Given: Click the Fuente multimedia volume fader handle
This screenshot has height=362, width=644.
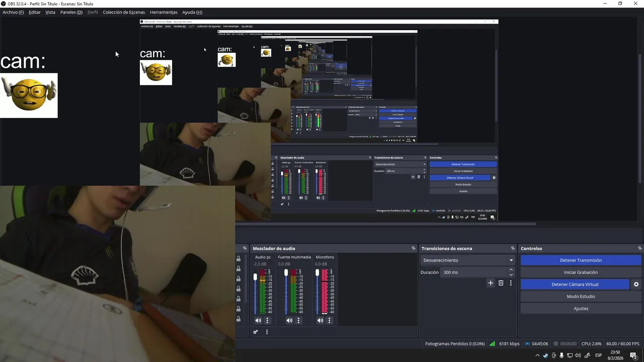Looking at the screenshot, I should point(286,273).
